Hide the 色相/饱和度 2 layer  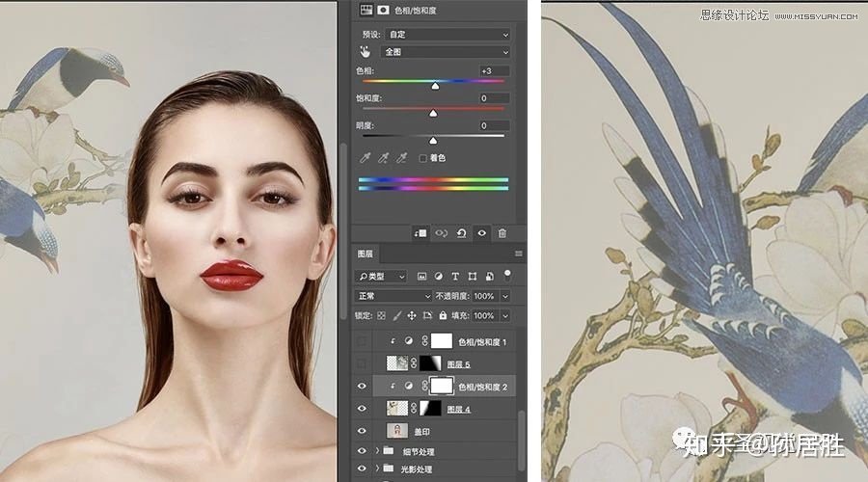[x=362, y=387]
